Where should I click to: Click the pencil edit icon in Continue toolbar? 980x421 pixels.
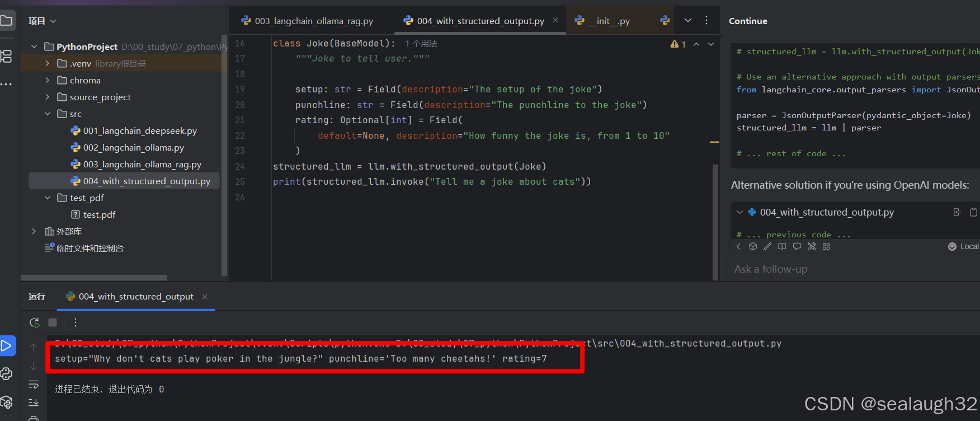click(767, 246)
